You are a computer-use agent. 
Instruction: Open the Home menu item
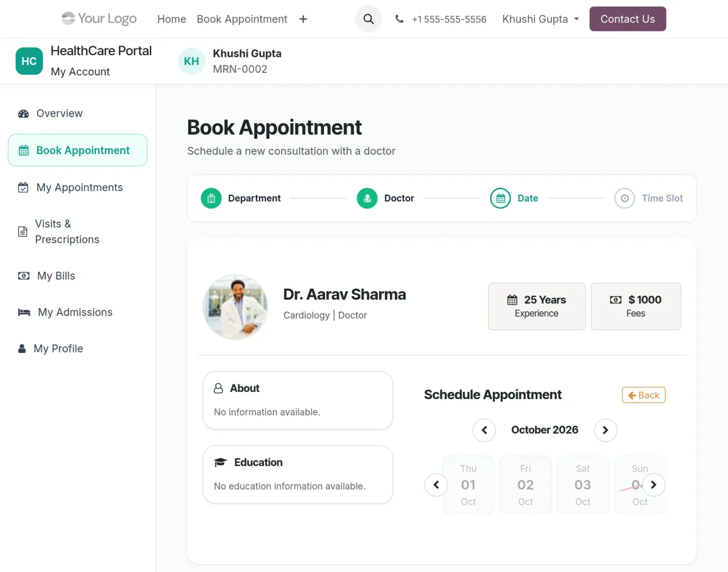click(172, 19)
